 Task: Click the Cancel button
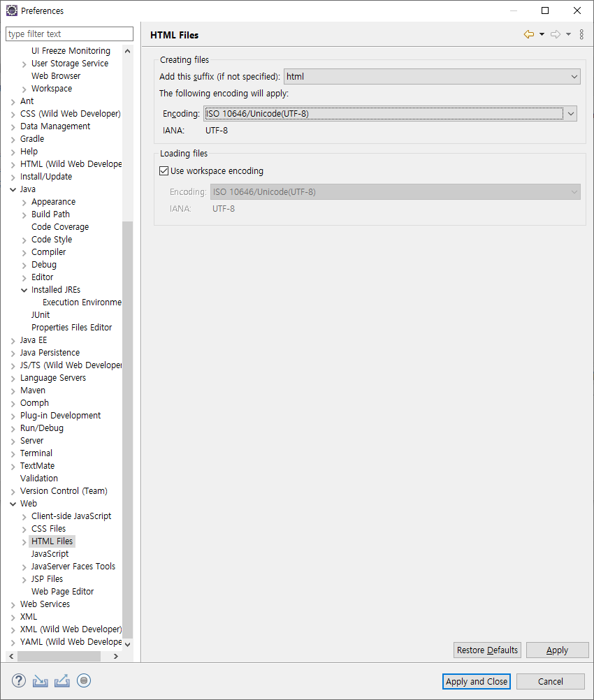pos(550,681)
